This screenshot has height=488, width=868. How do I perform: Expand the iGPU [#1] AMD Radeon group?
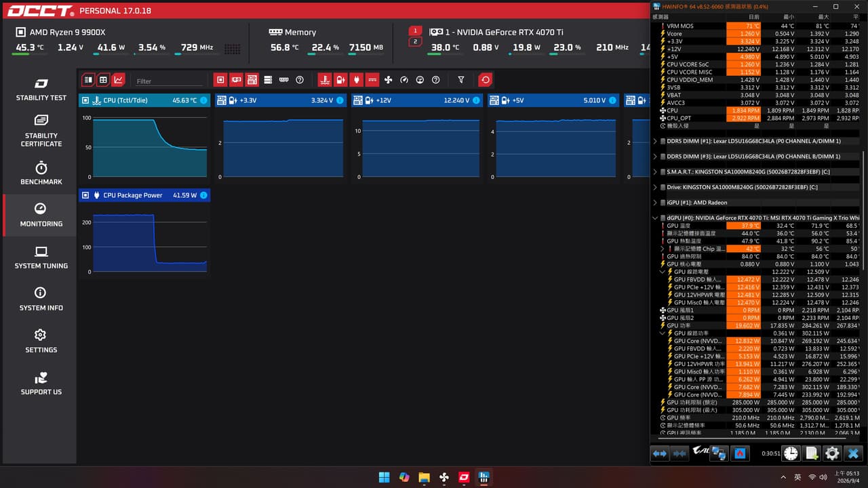coord(655,202)
